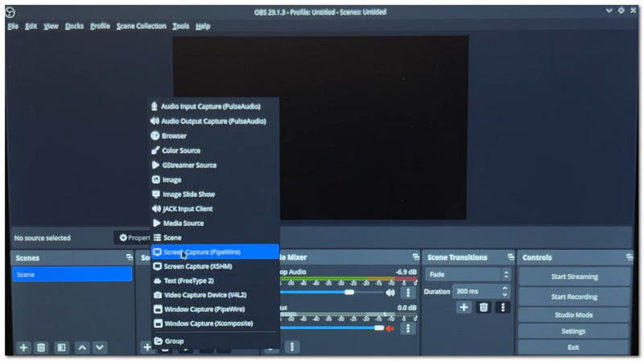Undock the Scenes panel

pyautogui.click(x=130, y=257)
